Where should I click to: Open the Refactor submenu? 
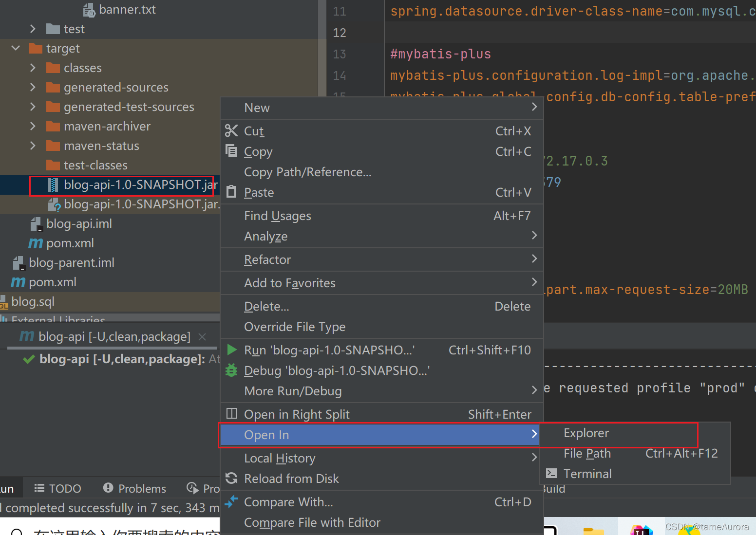point(382,259)
